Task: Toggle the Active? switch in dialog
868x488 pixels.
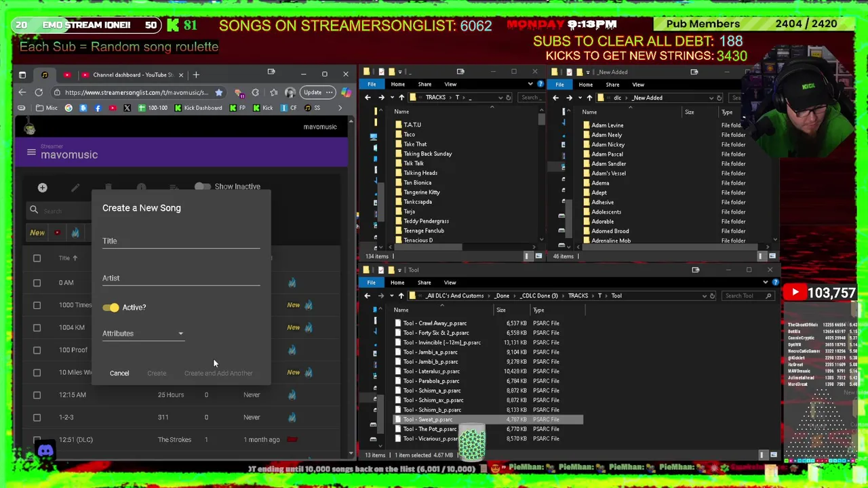Action: (x=111, y=308)
